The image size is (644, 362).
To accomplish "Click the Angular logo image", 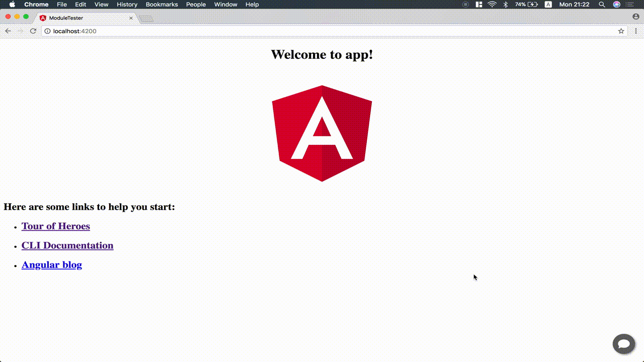I will (x=322, y=133).
